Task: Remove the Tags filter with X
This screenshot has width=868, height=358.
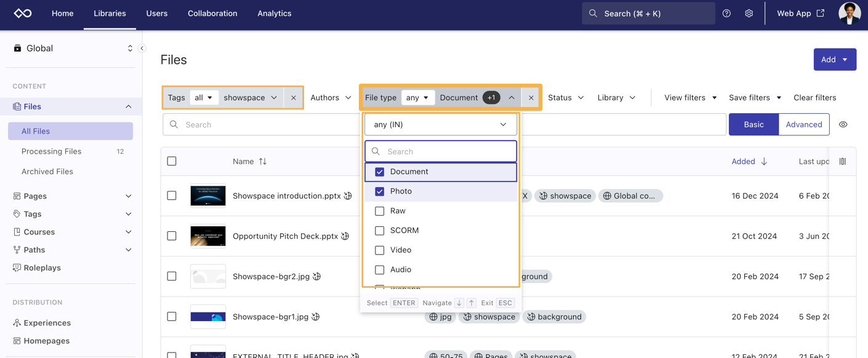Action: point(294,98)
